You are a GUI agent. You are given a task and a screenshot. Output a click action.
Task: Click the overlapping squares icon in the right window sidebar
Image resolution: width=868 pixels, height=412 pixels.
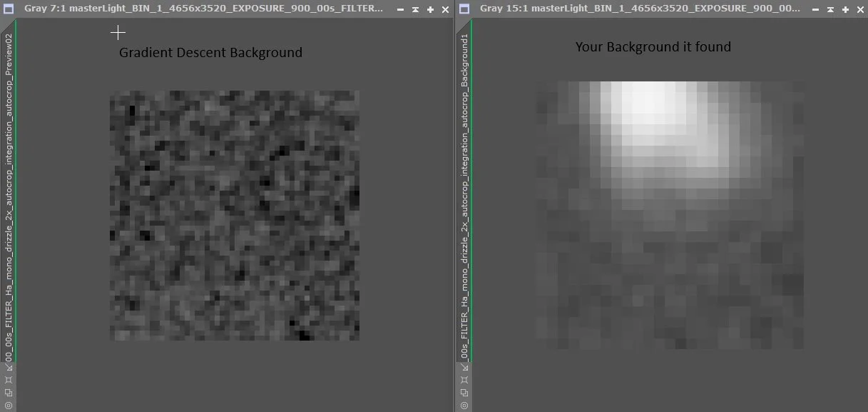[x=464, y=392]
